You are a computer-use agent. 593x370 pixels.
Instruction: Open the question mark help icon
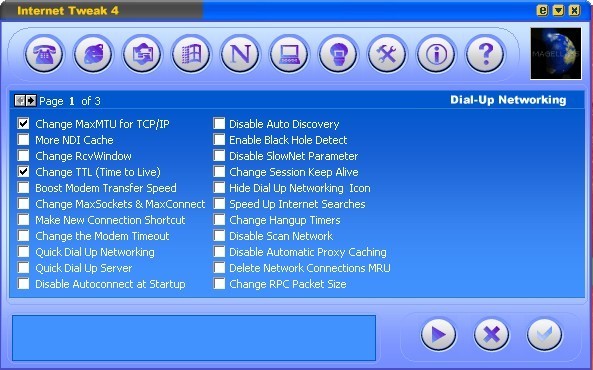[x=485, y=54]
